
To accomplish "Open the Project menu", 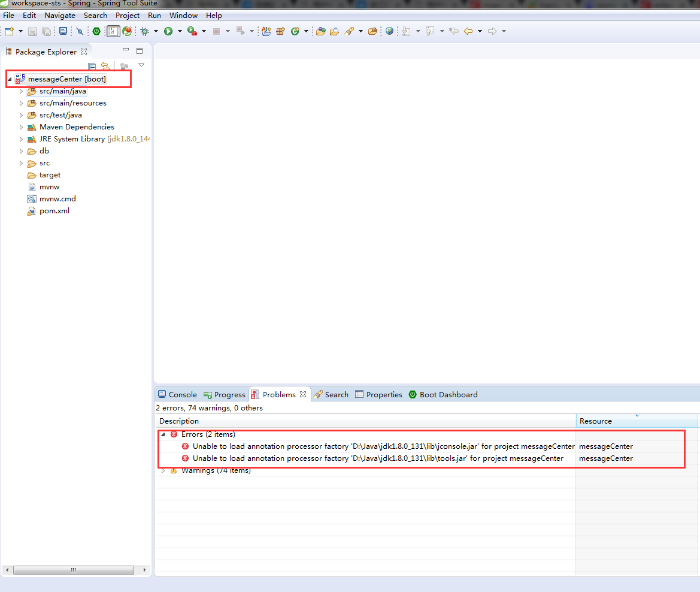I will click(128, 15).
